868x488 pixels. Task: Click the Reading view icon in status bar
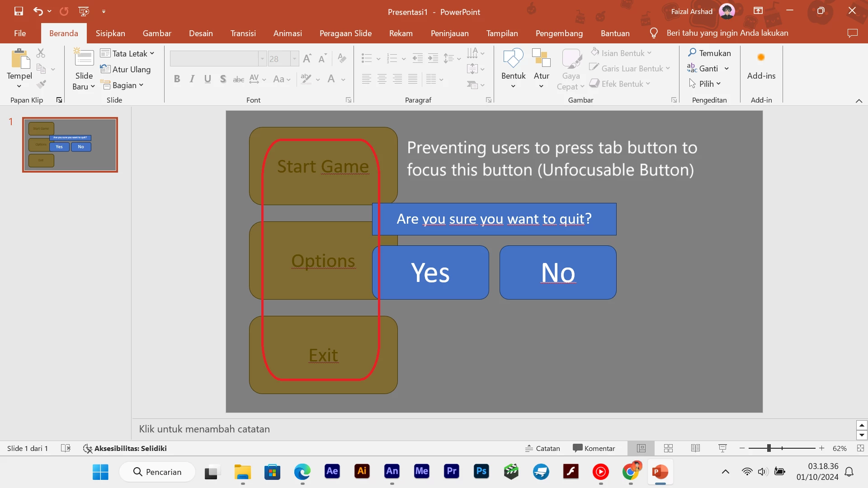click(x=695, y=448)
